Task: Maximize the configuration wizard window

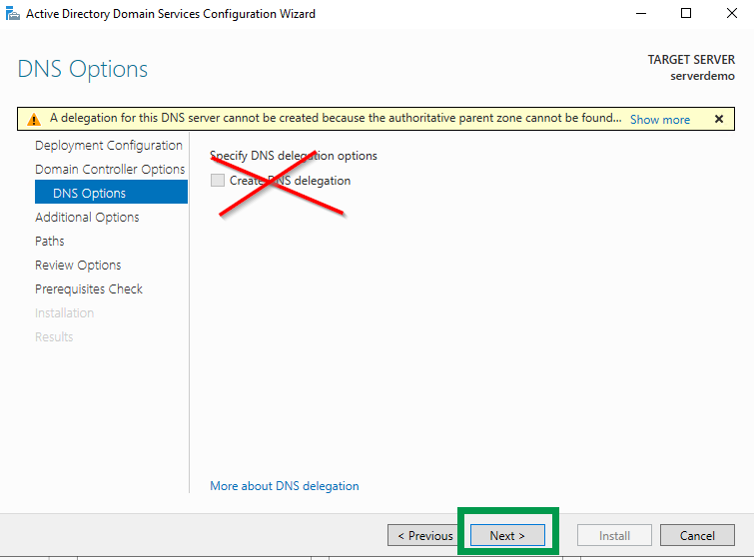Action: [686, 14]
